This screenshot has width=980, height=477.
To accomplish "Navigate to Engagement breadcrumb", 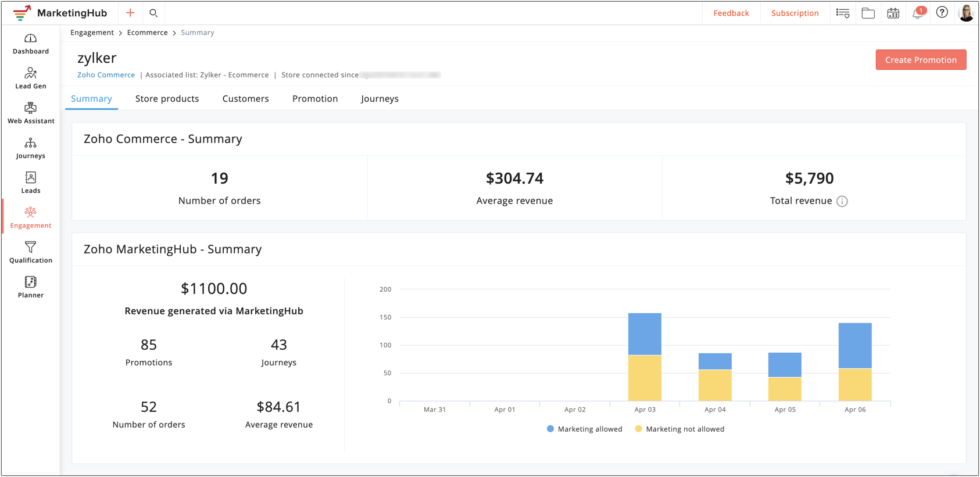I will pyautogui.click(x=92, y=33).
